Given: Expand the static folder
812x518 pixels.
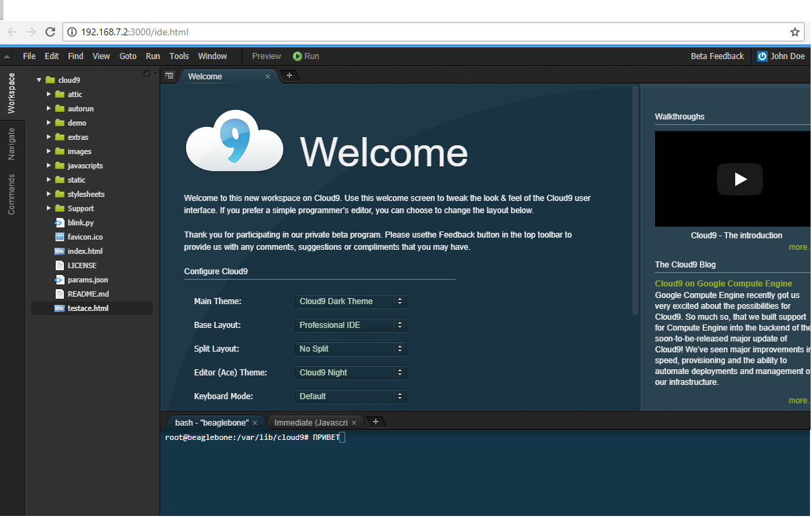Looking at the screenshot, I should click(x=49, y=179).
